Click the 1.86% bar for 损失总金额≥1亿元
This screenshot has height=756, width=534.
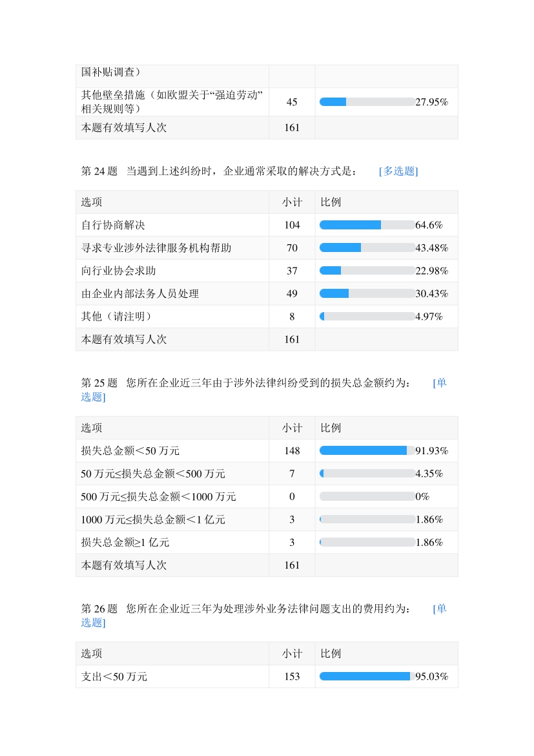coord(367,542)
